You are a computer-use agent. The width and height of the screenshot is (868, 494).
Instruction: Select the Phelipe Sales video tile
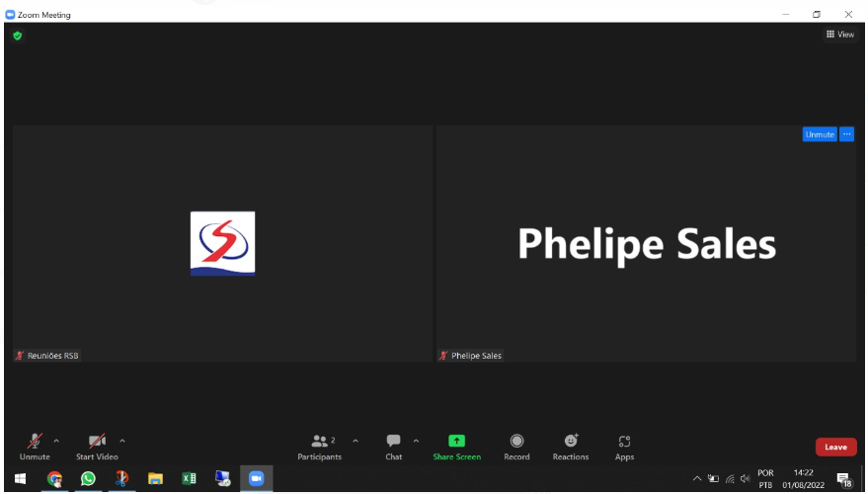(646, 244)
